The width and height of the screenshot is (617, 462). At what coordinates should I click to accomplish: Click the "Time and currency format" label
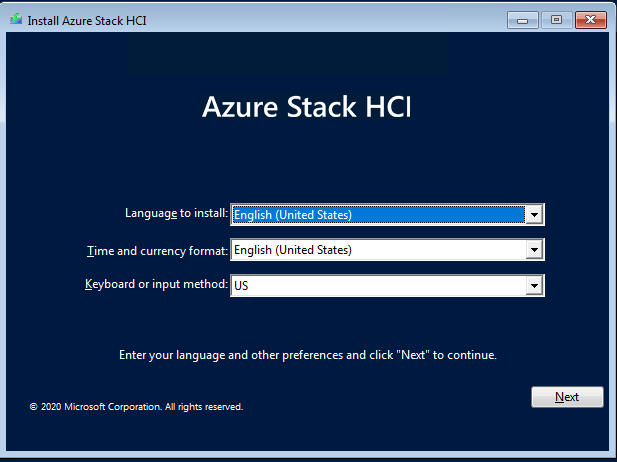(158, 249)
